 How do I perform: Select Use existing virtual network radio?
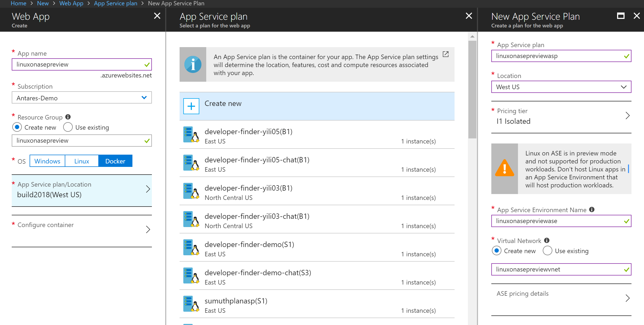547,251
